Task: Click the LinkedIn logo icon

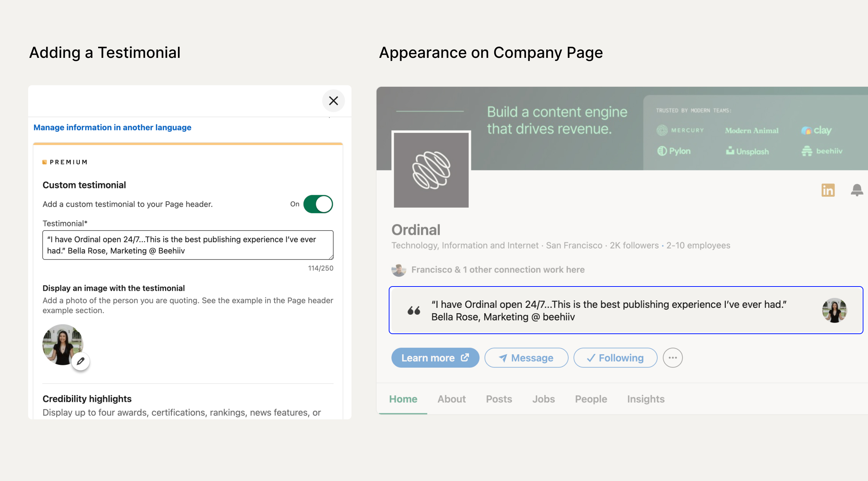Action: [828, 190]
